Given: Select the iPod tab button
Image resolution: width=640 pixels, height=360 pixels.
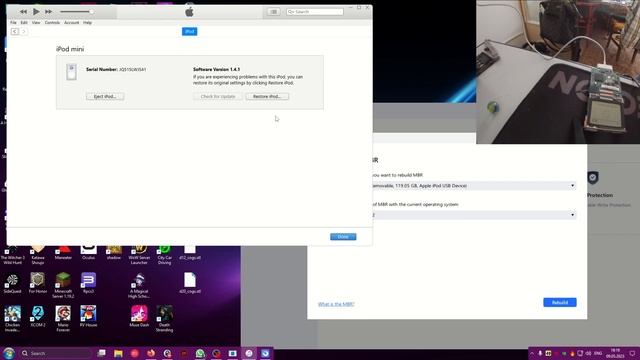Looking at the screenshot, I should [189, 31].
